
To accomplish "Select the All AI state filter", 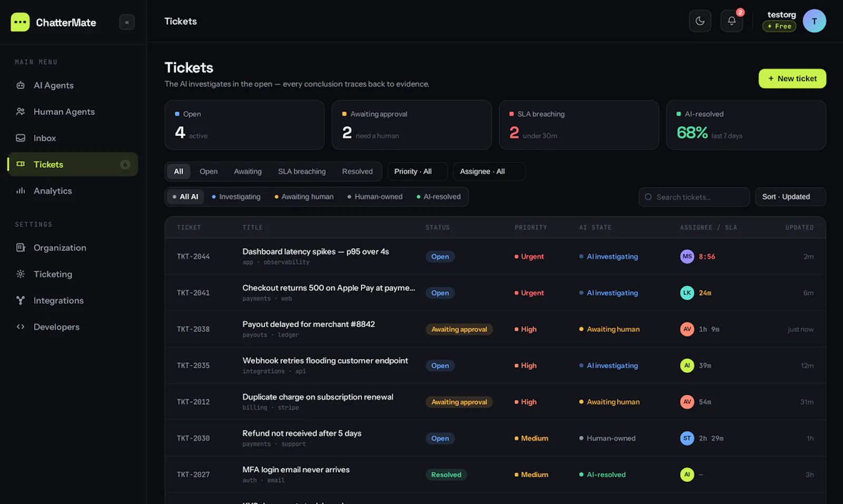I will click(185, 197).
